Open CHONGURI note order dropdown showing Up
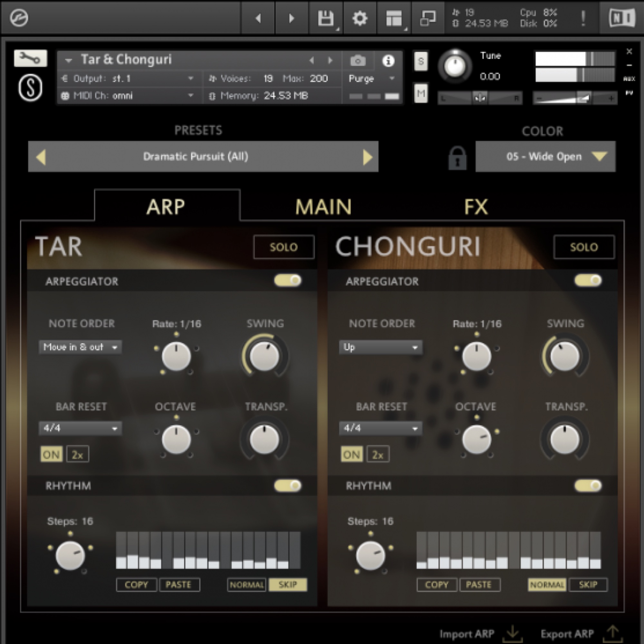Viewport: 644px width, 644px height. point(381,347)
